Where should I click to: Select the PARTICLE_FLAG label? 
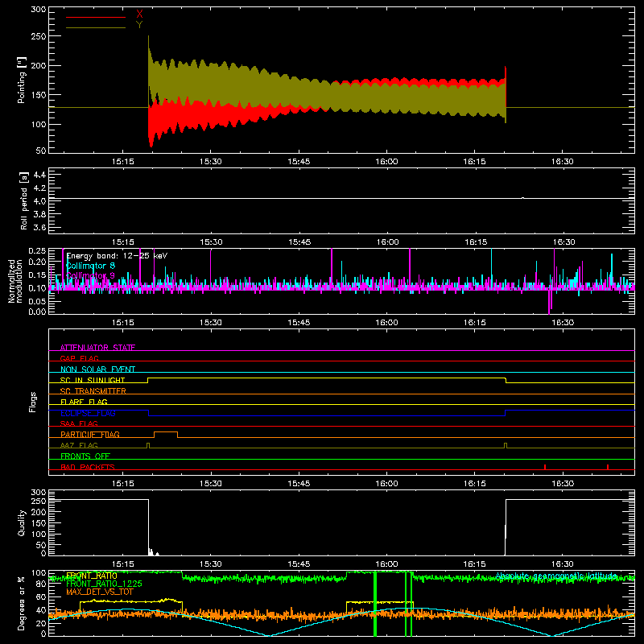click(90, 434)
